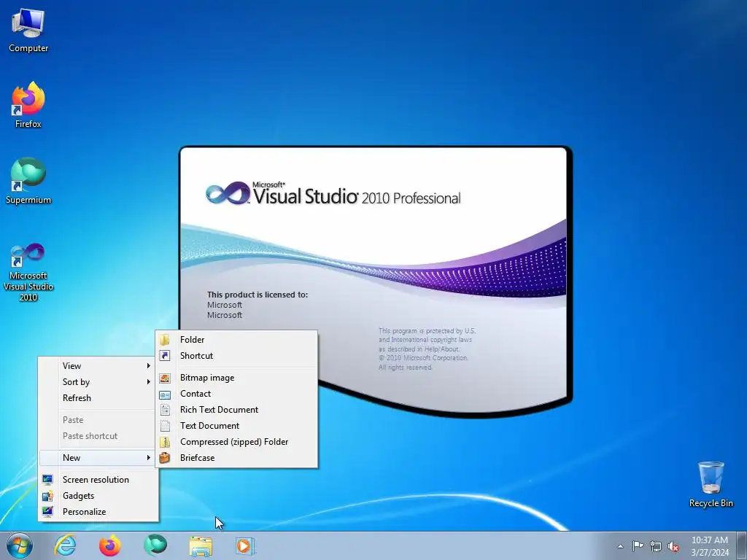
Task: Open the clock showing 10:37 AM
Action: point(709,546)
